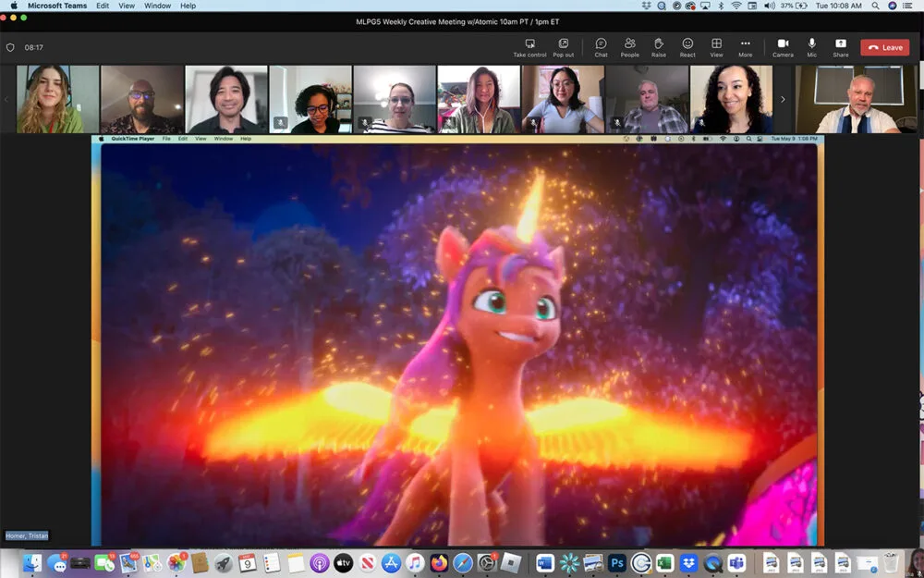Open the Microsoft Teams app menu

pos(57,6)
